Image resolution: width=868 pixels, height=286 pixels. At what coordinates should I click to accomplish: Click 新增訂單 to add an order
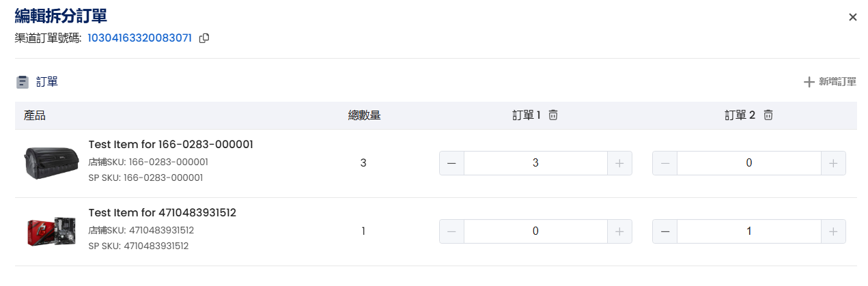point(830,82)
